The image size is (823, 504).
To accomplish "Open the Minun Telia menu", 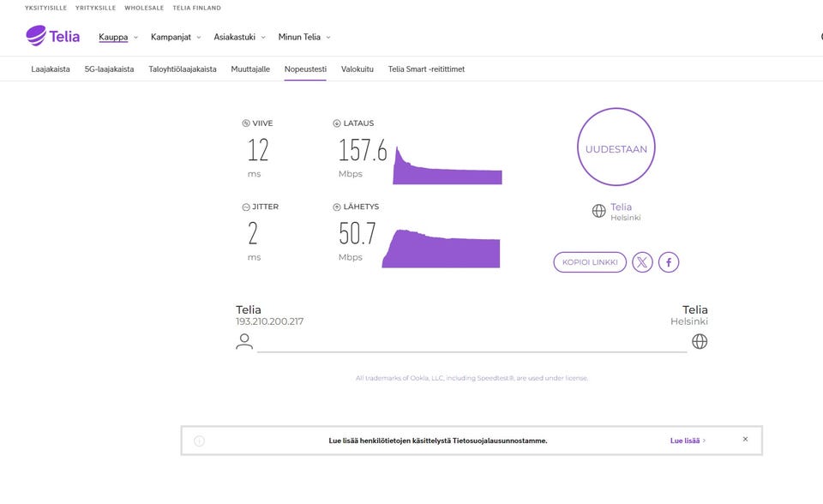I will click(x=299, y=37).
